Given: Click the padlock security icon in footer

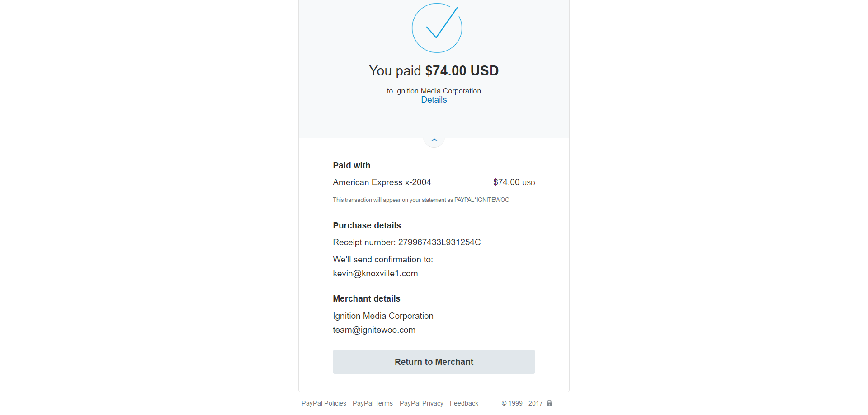Looking at the screenshot, I should tap(549, 403).
